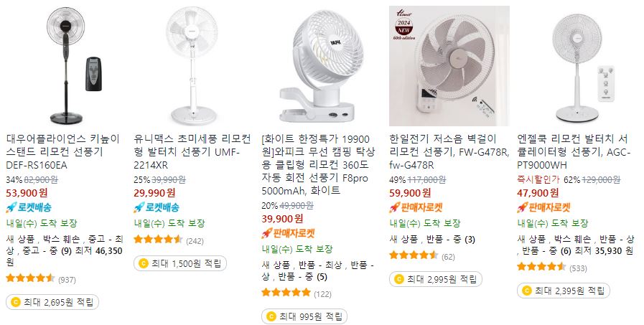Click the coin icon in 최대 995원 적립
644x325 pixels.
[x=271, y=316]
